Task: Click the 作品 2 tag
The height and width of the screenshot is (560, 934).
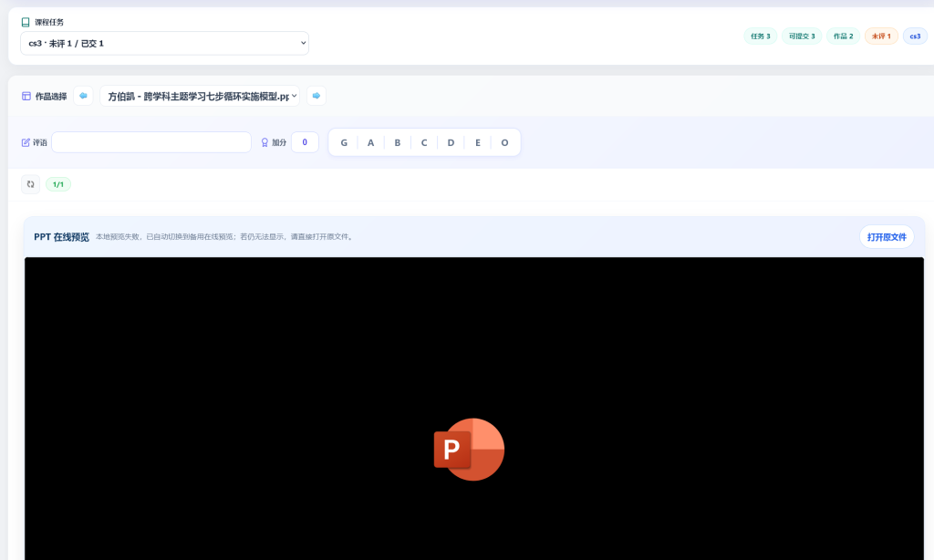Action: click(x=843, y=36)
